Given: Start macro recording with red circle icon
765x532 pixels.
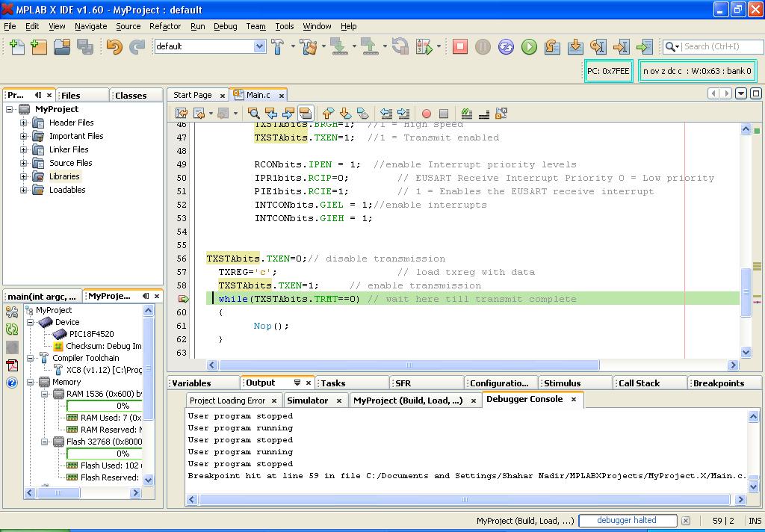Looking at the screenshot, I should (x=427, y=114).
